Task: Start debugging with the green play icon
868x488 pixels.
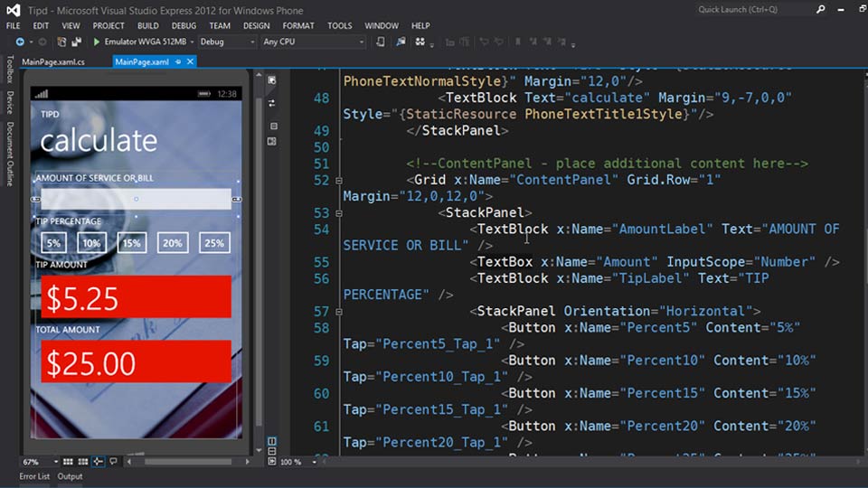Action: [97, 42]
